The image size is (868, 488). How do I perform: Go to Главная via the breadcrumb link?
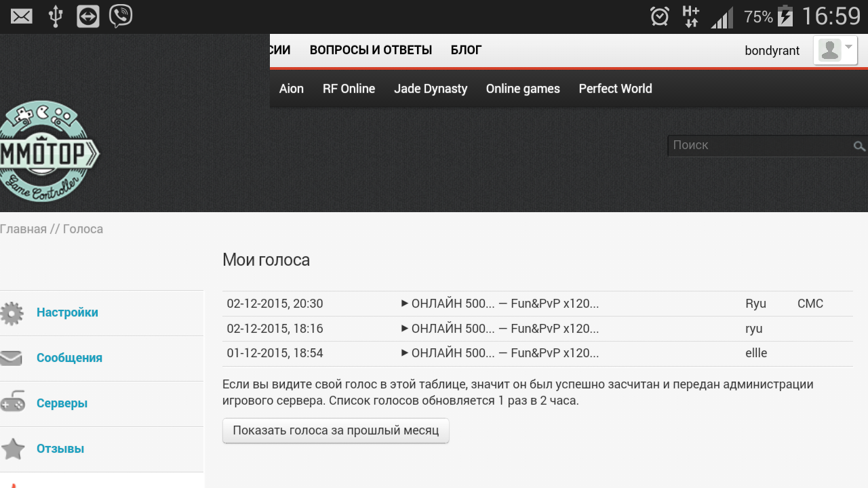point(23,228)
